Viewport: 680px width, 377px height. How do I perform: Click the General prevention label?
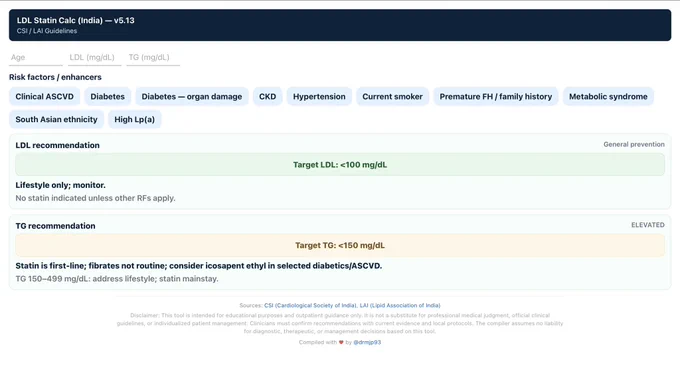point(634,144)
